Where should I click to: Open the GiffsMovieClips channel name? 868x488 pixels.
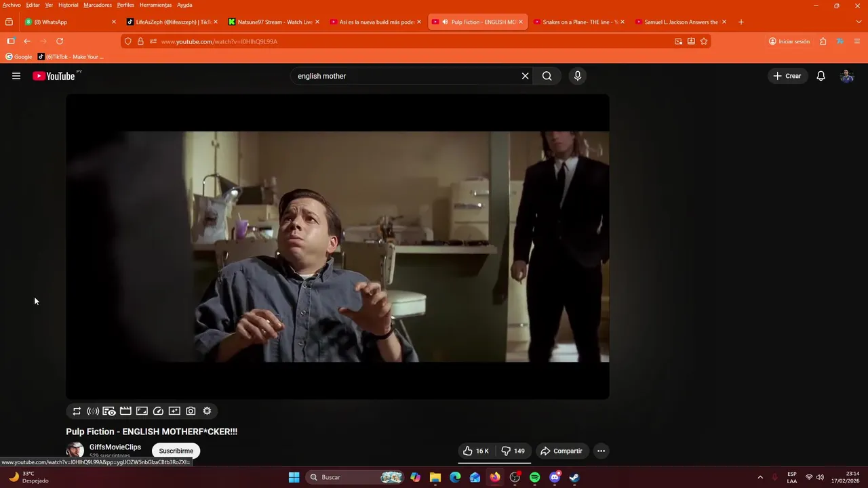click(x=115, y=447)
